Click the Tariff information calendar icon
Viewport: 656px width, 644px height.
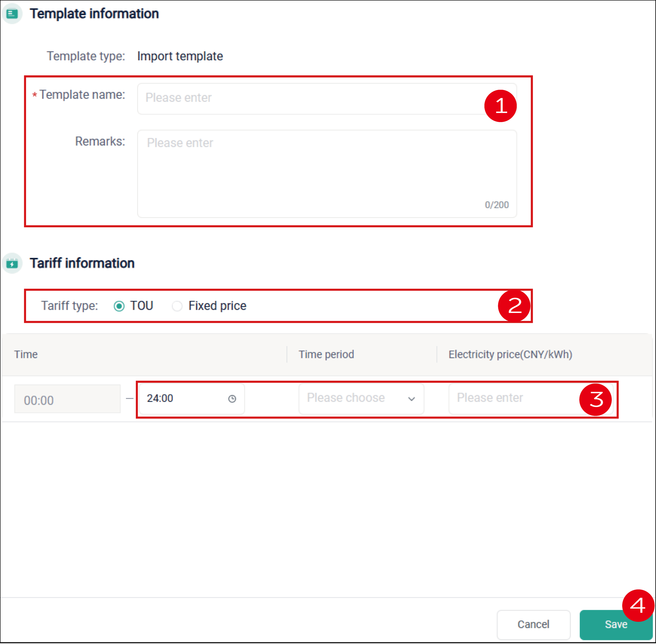point(12,263)
